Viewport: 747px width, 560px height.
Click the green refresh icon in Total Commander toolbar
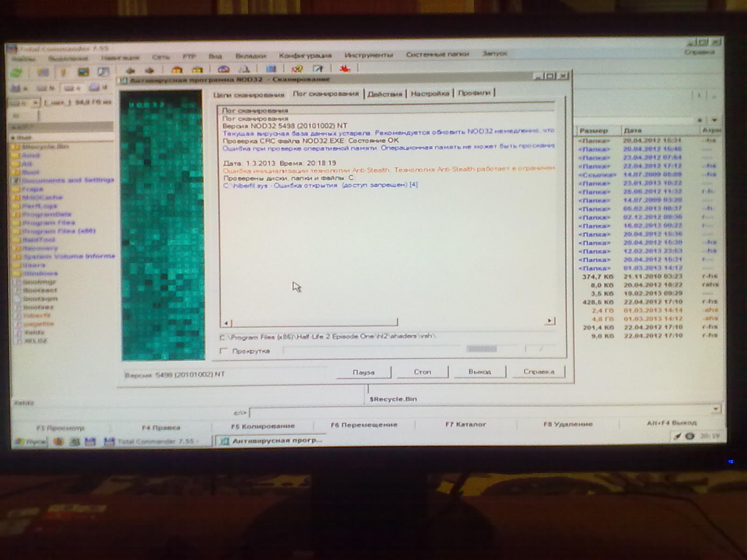(x=17, y=72)
